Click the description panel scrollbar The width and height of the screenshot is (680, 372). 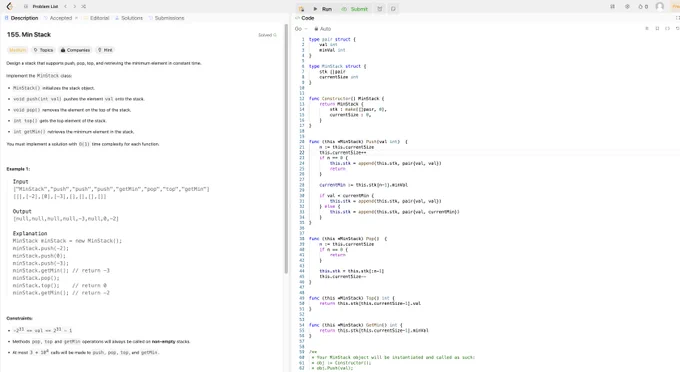286,148
